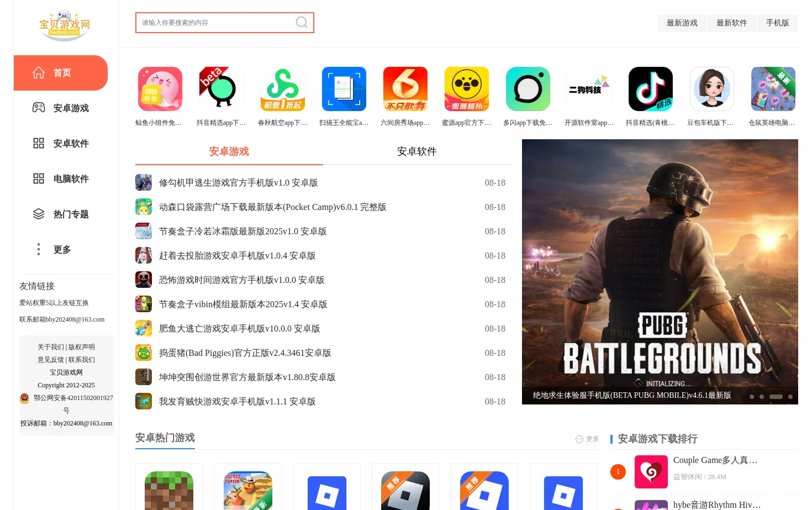Screen dimensions: 812x510
Task: Select the first carousel dot indicator
Action: (752, 397)
